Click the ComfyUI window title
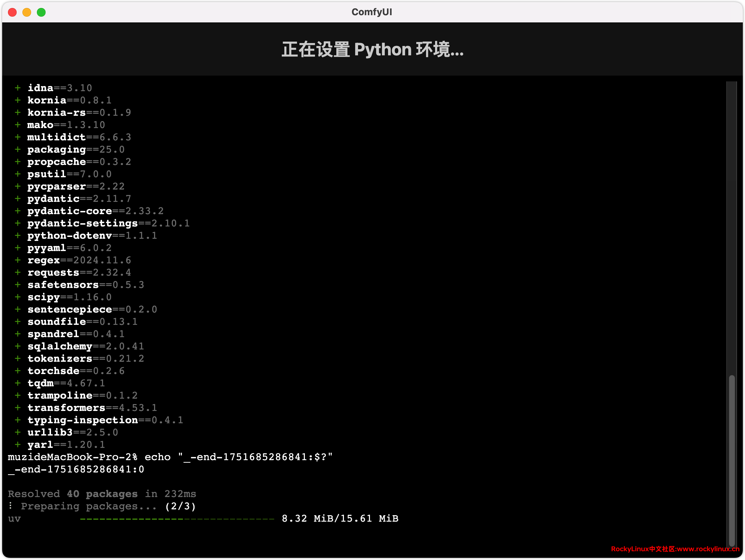 coord(372,12)
